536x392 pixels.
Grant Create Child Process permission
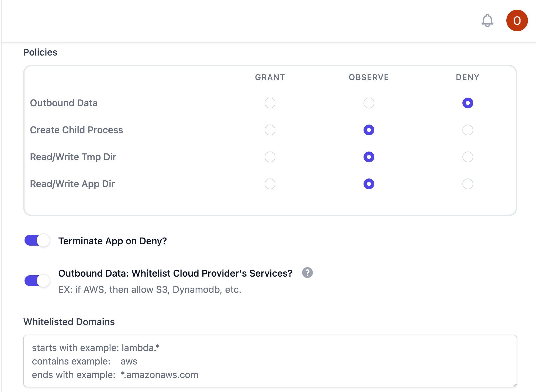tap(270, 130)
